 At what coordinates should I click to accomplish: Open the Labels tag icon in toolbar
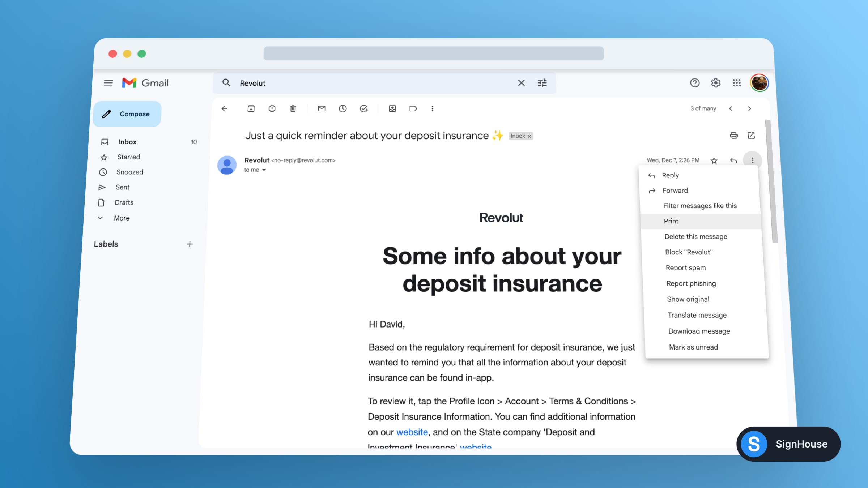click(413, 108)
